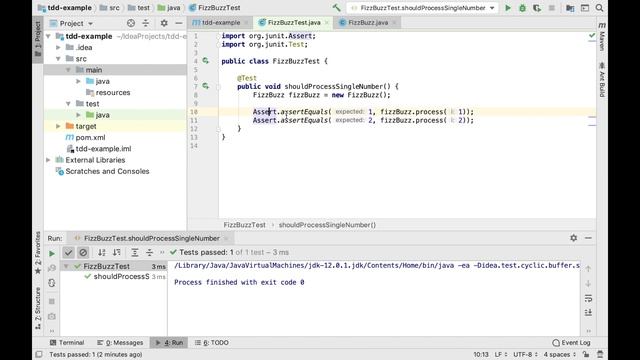Collapse all icon in Project panel header
Viewport: 640px width, 360px height.
point(146,23)
